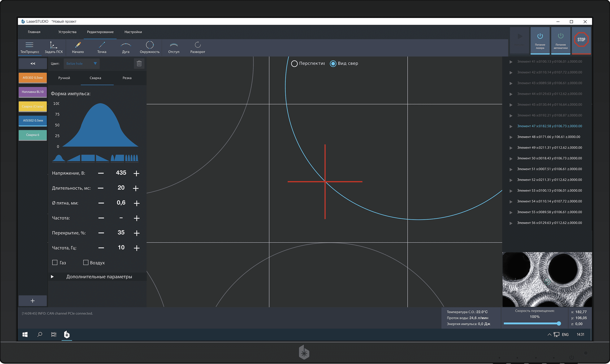The height and width of the screenshot is (364, 610).
Task: Increase Частота, Гц frequency value
Action: 137,248
